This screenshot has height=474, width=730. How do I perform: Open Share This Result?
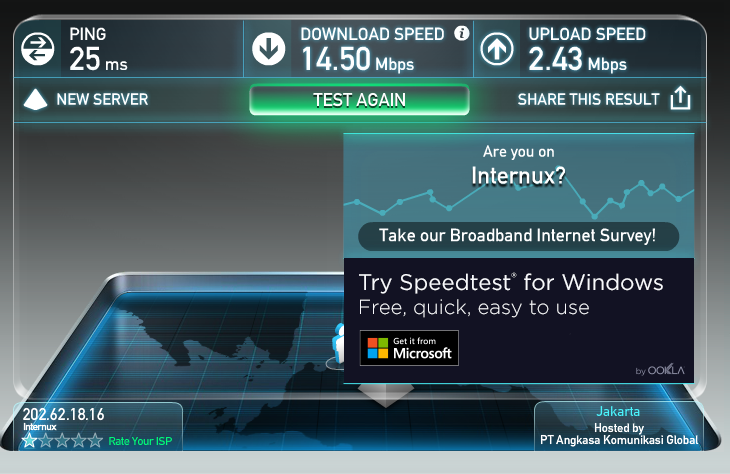(588, 99)
